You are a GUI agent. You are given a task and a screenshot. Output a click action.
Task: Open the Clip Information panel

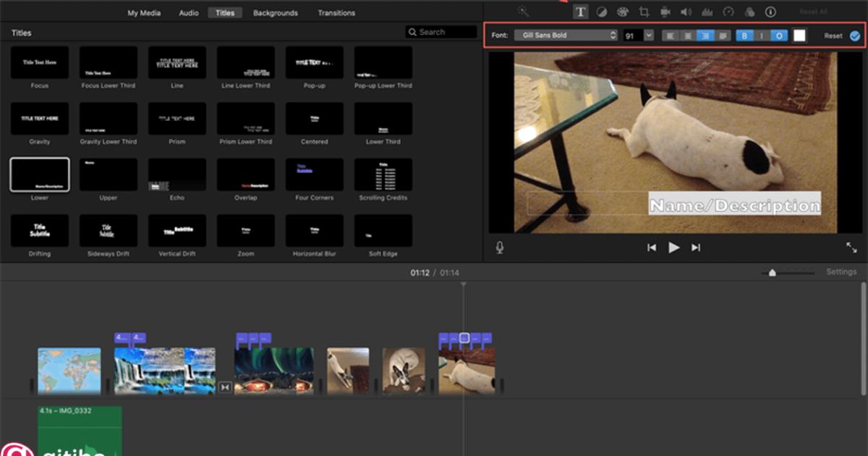(770, 12)
